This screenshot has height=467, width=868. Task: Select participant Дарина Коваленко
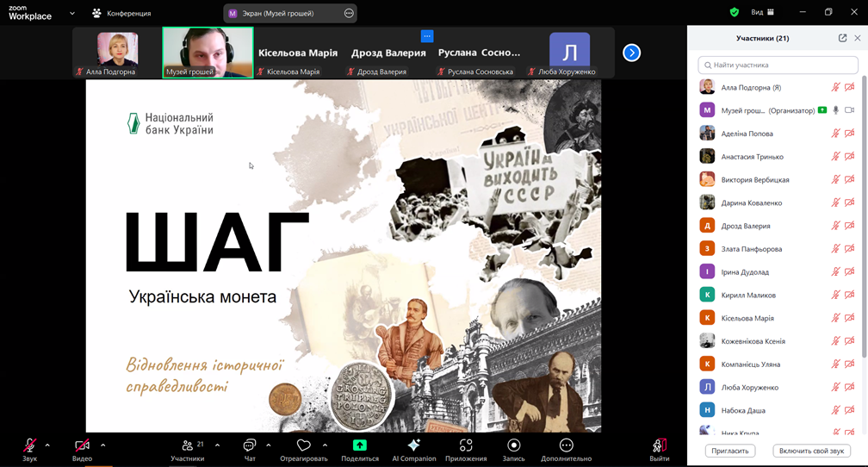[778, 202]
